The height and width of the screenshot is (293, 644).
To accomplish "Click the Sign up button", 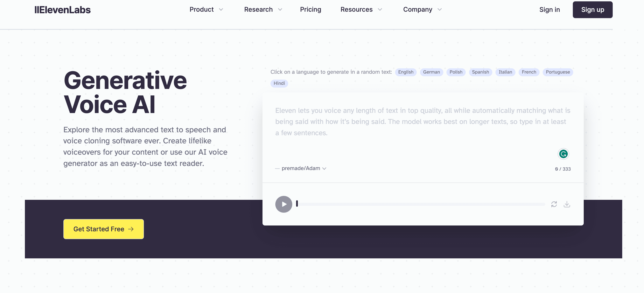I will pos(592,10).
